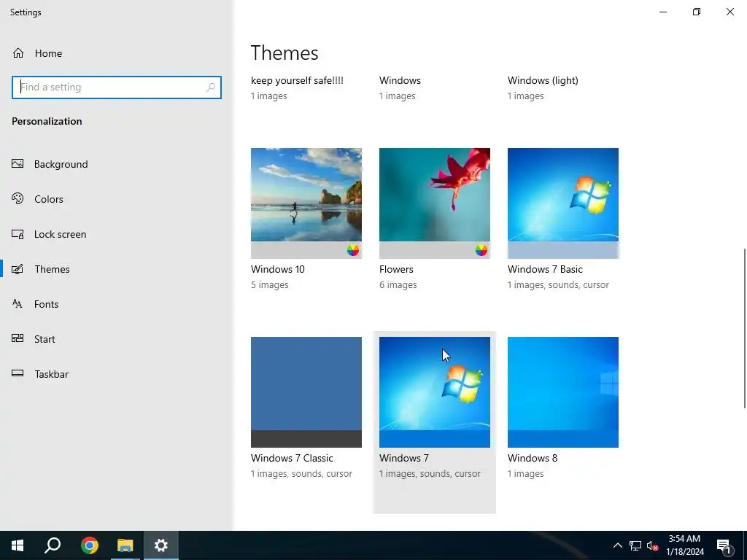Screen dimensions: 747x560
Task: Launch Google Chrome from taskbar
Action: [89, 545]
